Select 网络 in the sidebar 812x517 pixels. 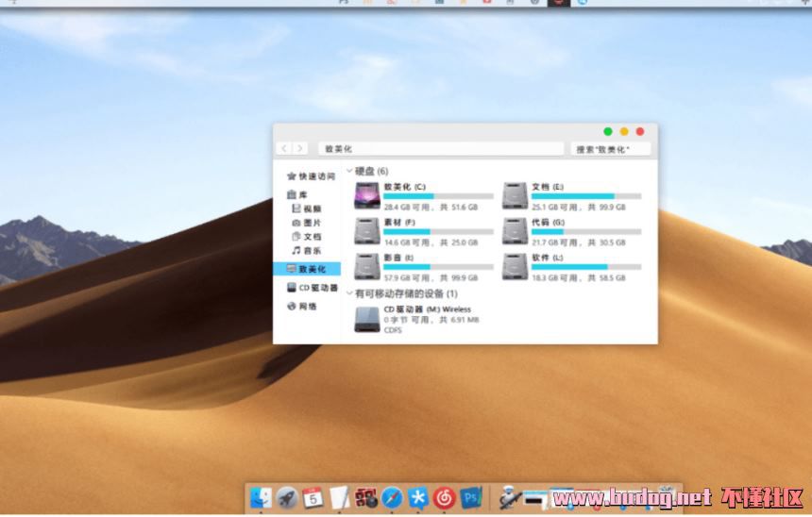click(308, 307)
